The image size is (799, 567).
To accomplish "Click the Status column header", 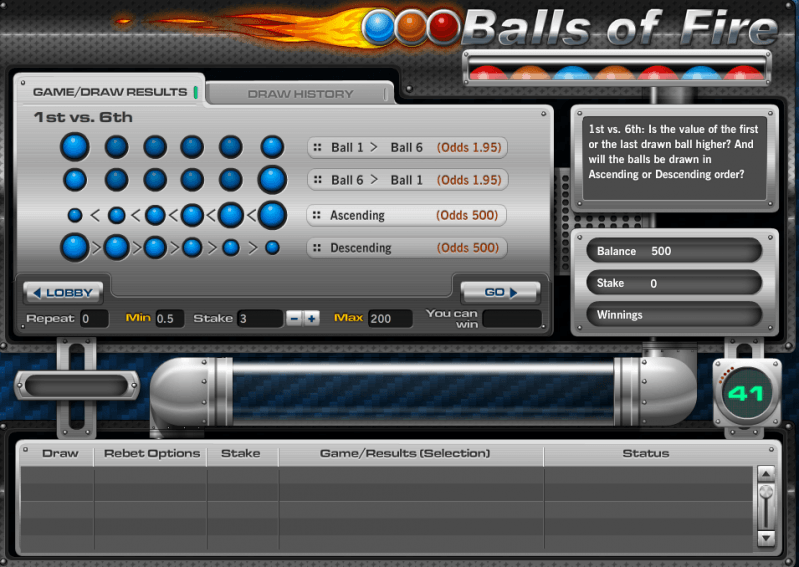I will 646,453.
